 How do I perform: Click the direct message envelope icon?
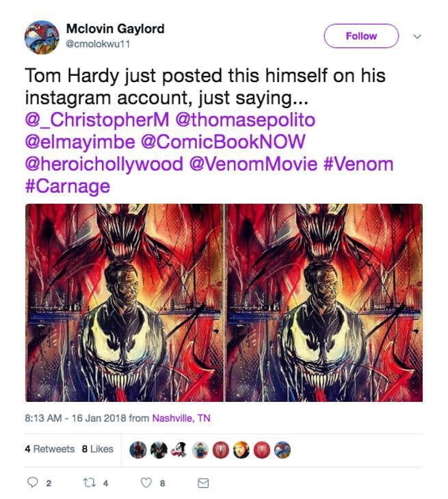202,483
